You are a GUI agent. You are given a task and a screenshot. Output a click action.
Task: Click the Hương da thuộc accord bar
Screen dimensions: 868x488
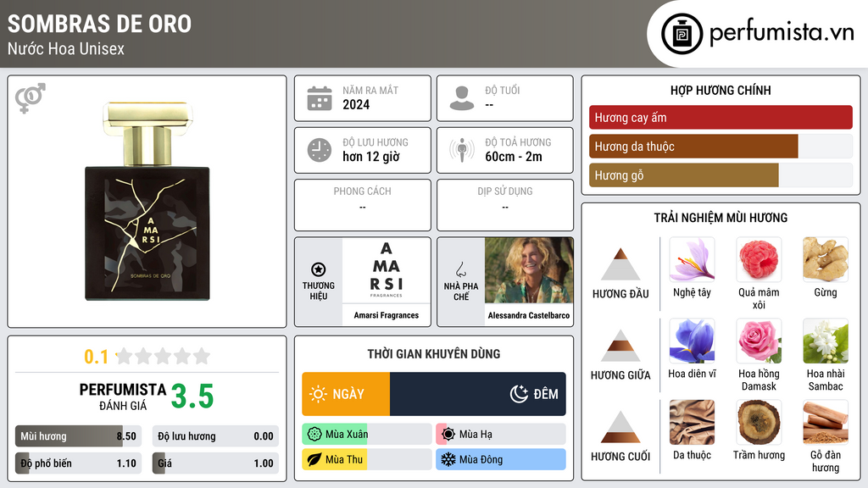(721, 146)
